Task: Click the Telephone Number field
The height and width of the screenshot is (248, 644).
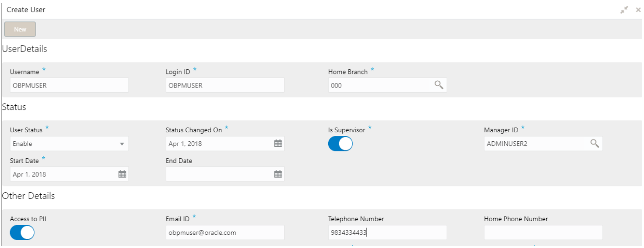Action: (x=387, y=232)
